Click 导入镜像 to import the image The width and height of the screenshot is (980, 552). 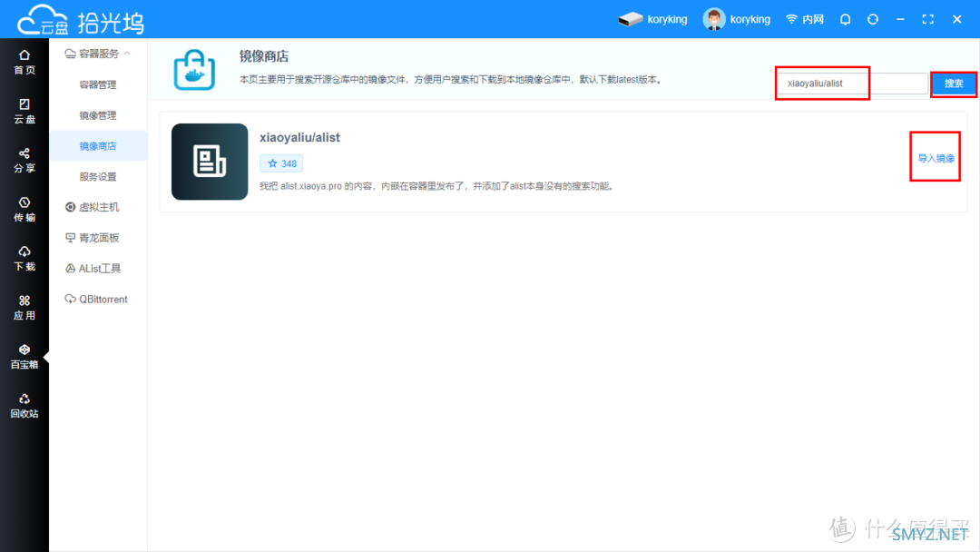[x=936, y=158]
